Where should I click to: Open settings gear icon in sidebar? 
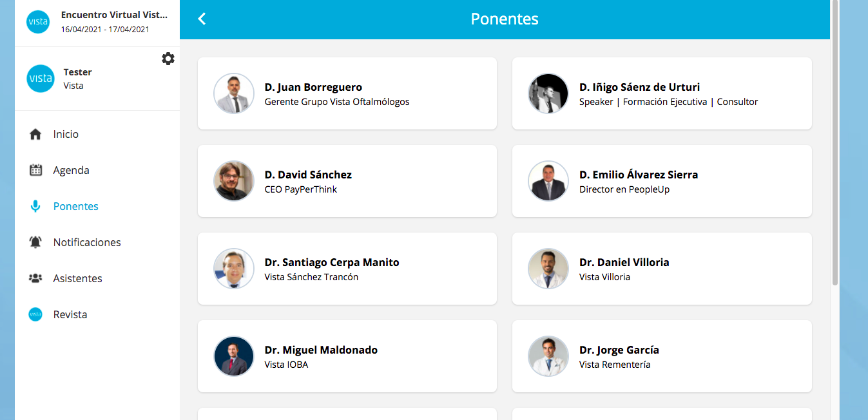click(x=168, y=59)
